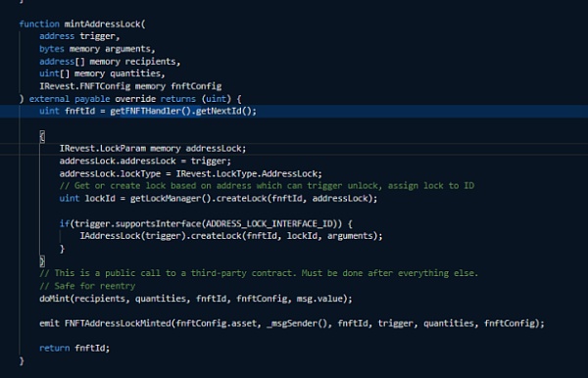Select the opening brace of inner block
588x378 pixels.
click(42, 136)
